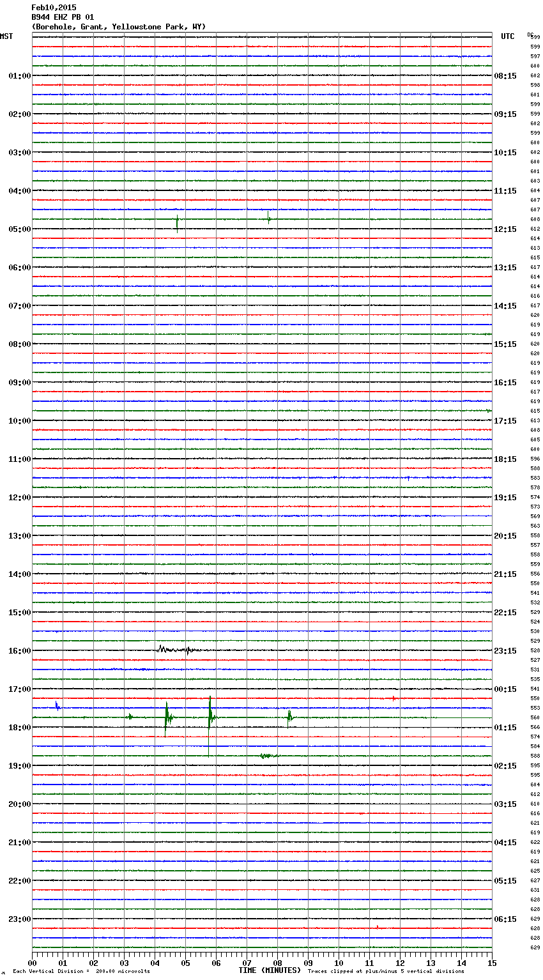Image resolution: width=543 pixels, height=980 pixels.
Task: Click DC offset value 569
Action: (x=535, y=516)
